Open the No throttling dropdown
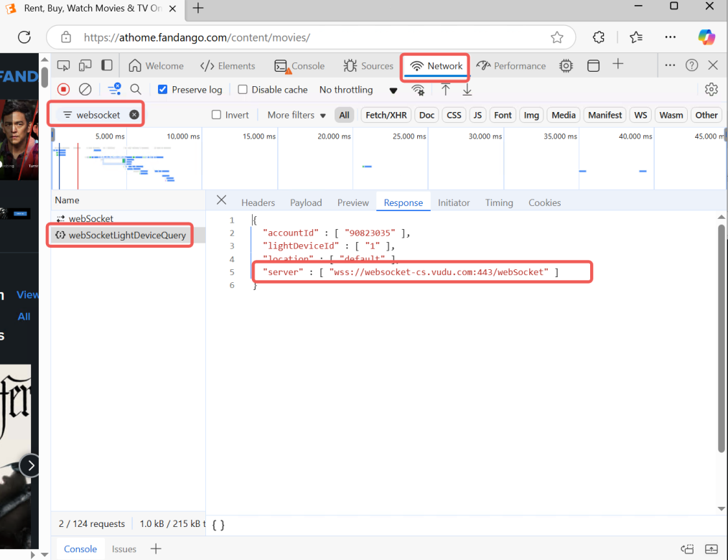 tap(358, 90)
